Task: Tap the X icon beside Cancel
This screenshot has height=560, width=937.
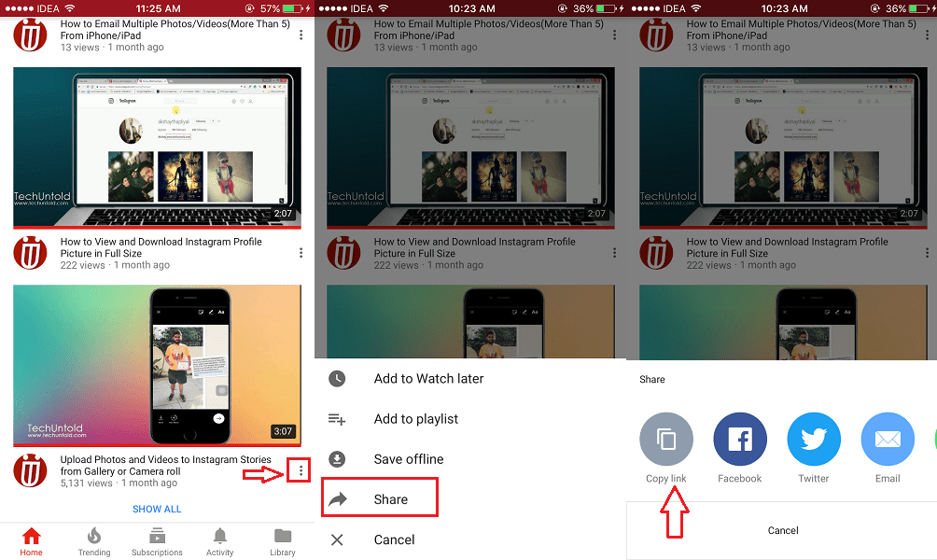Action: pos(336,539)
